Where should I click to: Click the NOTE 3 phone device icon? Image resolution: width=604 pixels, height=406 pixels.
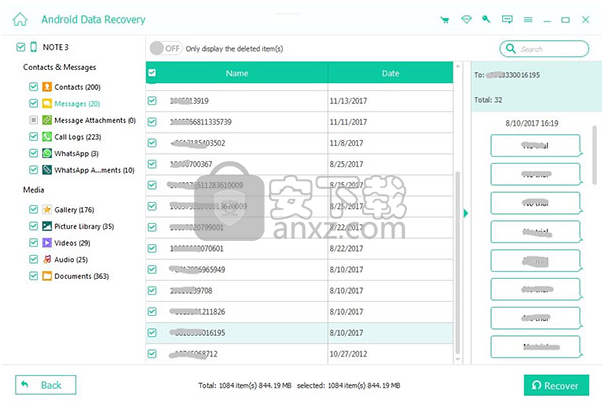pos(34,47)
